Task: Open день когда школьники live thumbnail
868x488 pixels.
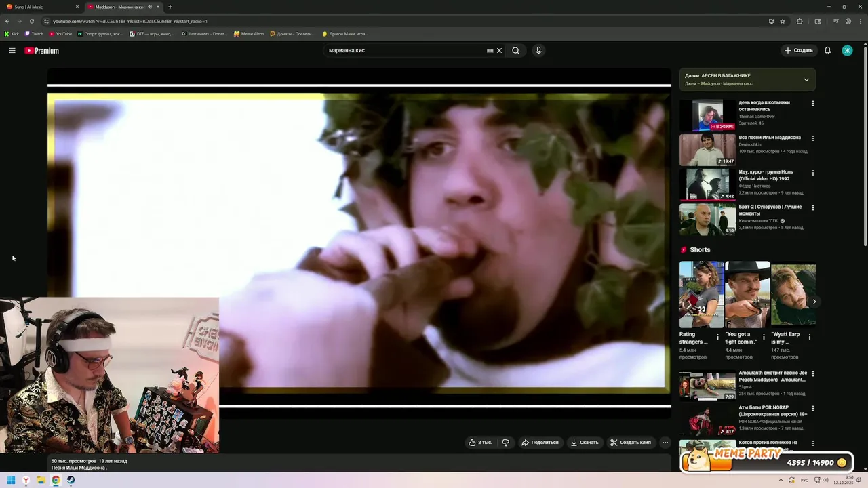Action: pos(707,115)
